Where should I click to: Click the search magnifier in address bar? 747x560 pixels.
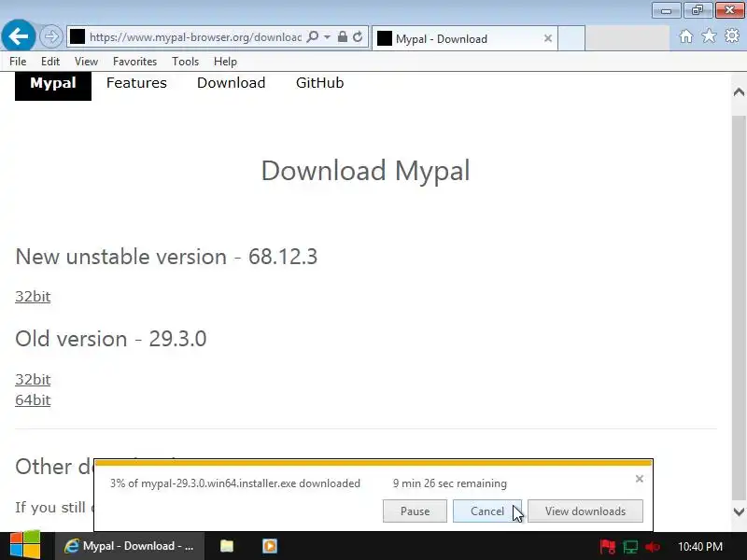(x=313, y=36)
